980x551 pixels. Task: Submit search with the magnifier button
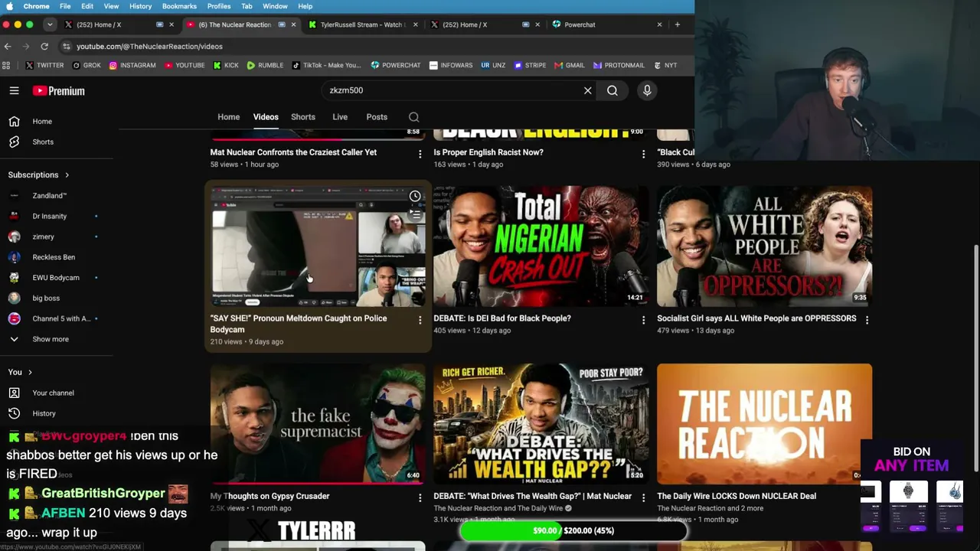(612, 90)
